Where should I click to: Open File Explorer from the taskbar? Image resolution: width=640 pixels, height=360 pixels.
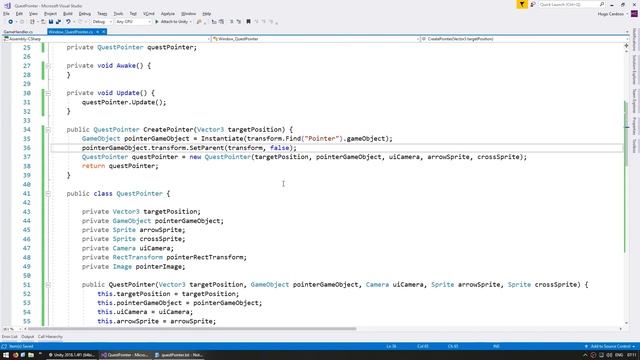point(31,355)
